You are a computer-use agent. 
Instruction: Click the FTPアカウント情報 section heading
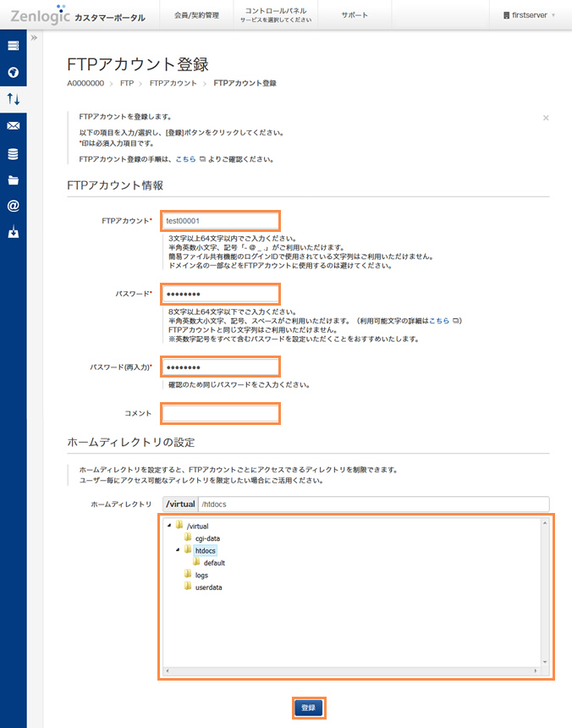click(x=115, y=185)
